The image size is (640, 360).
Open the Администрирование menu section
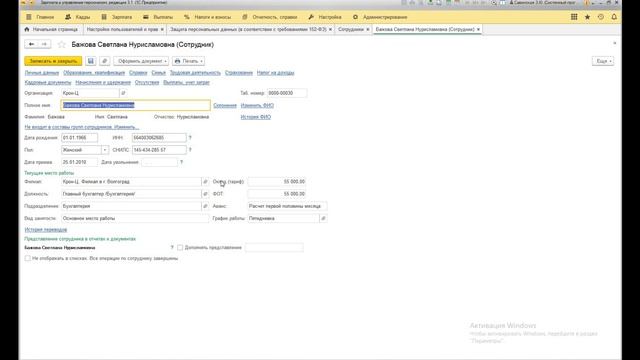[x=380, y=17]
